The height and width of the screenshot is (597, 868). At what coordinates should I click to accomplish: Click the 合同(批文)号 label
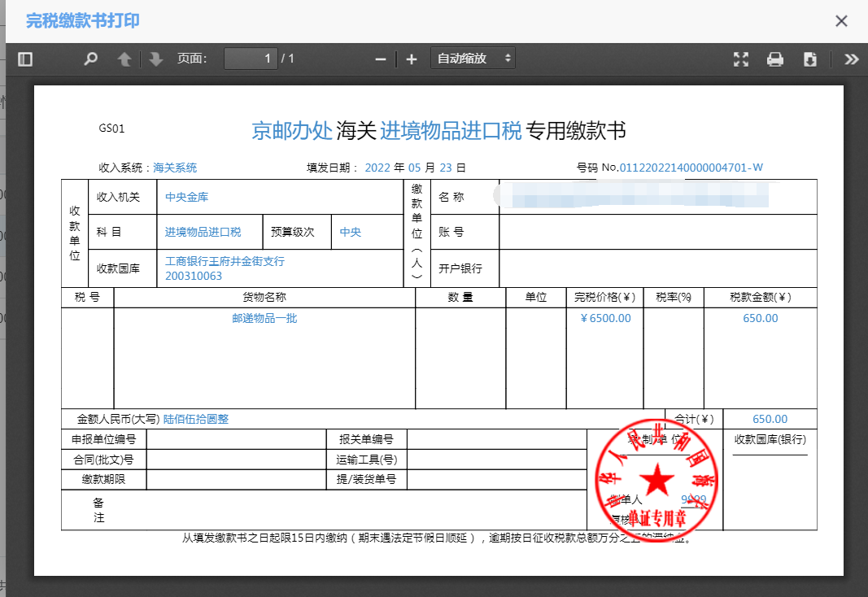point(103,460)
